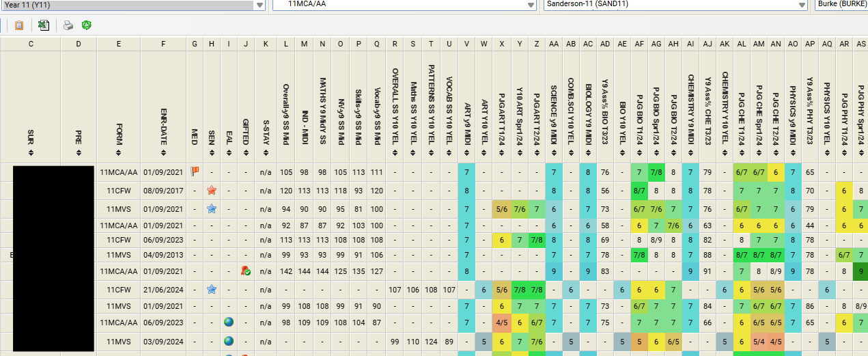Viewport: 868px width, 356px height.
Task: Select the 124 PATTERNS SS cell
Action: (431, 340)
